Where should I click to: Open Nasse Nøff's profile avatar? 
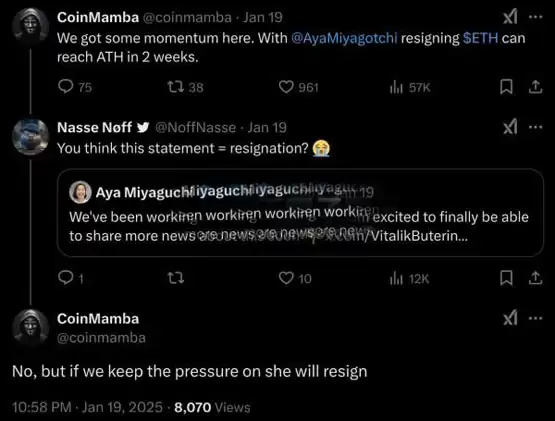coord(30,137)
